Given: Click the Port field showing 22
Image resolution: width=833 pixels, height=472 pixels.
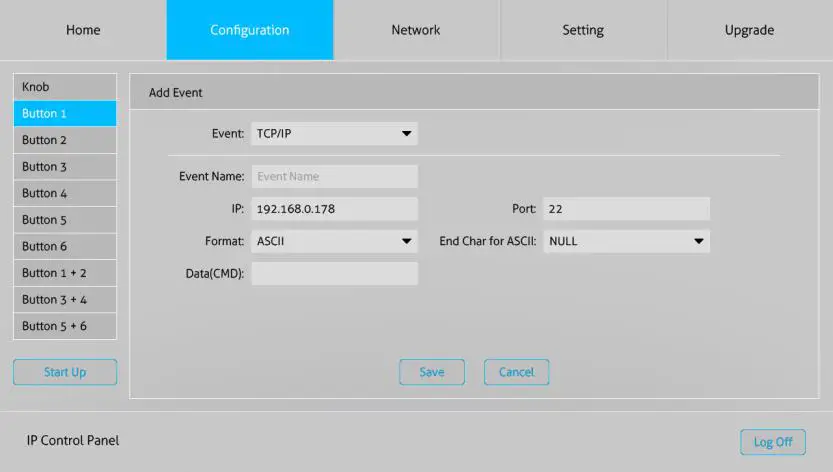Looking at the screenshot, I should click(626, 209).
